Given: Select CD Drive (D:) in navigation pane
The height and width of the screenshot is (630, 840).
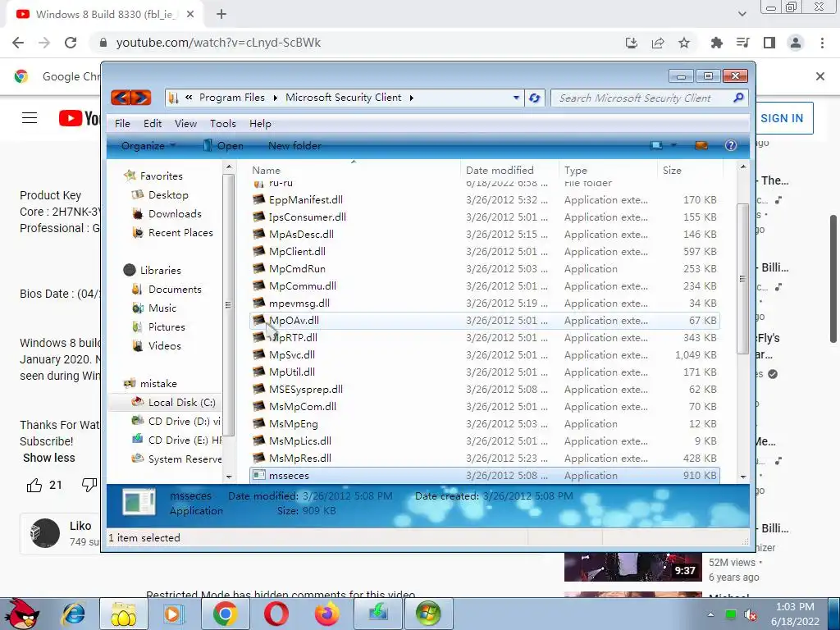Looking at the screenshot, I should 184,422.
